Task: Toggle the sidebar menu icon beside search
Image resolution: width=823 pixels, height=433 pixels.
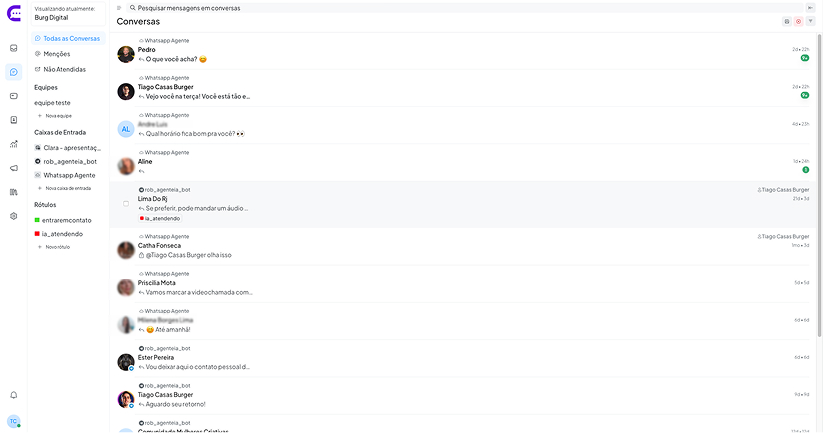Action: (x=119, y=8)
